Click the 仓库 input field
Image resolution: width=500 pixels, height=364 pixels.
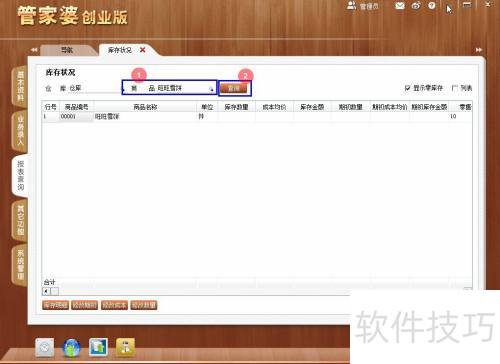pos(94,88)
